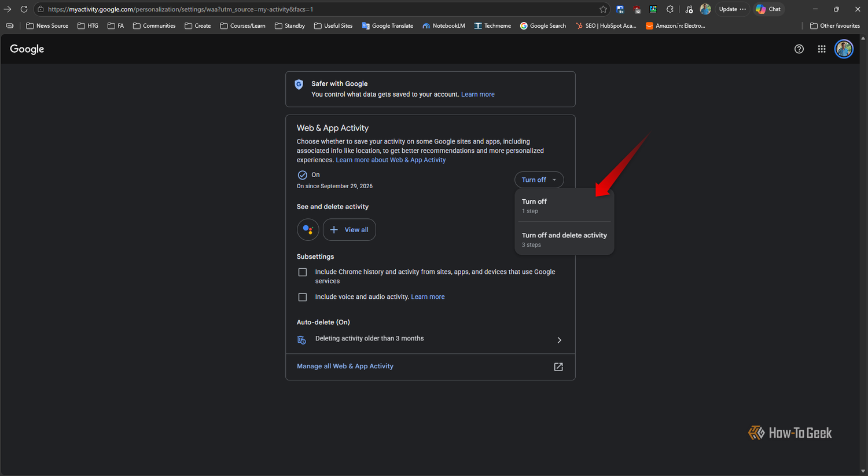Open the Amazon.in bookmark
The height and width of the screenshot is (476, 868).
click(x=675, y=26)
